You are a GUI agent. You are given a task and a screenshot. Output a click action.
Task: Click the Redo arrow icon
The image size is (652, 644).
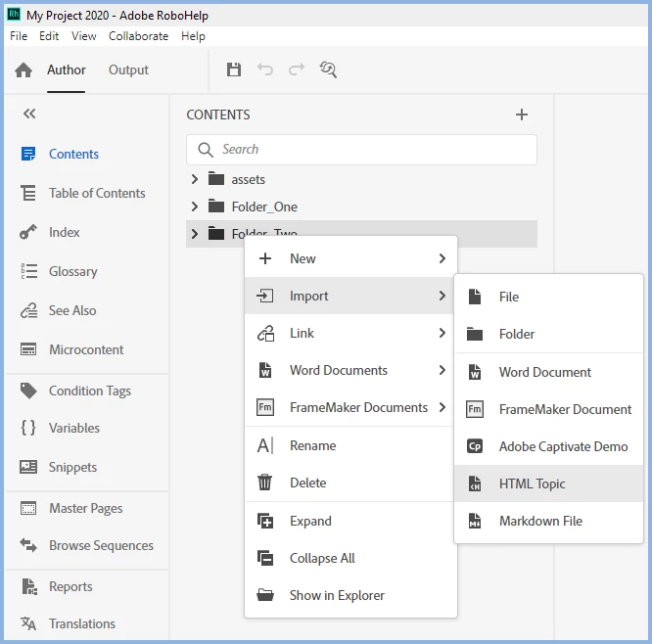coord(297,69)
